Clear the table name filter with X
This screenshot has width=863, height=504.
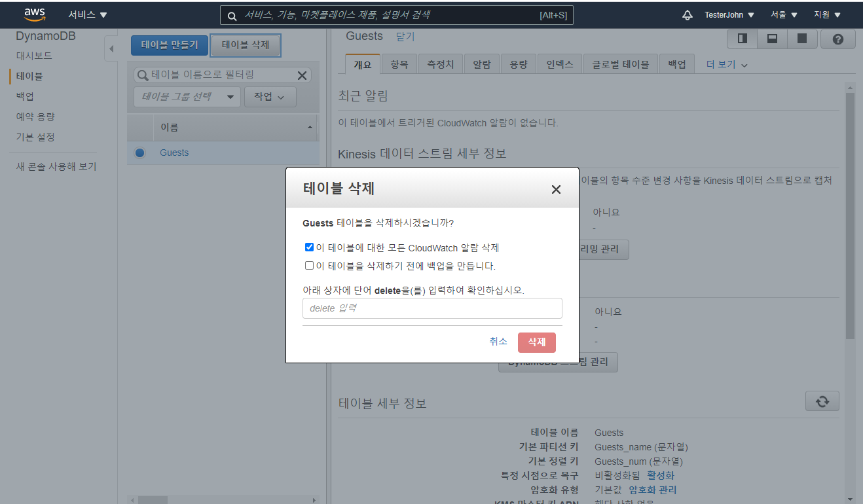coord(302,75)
